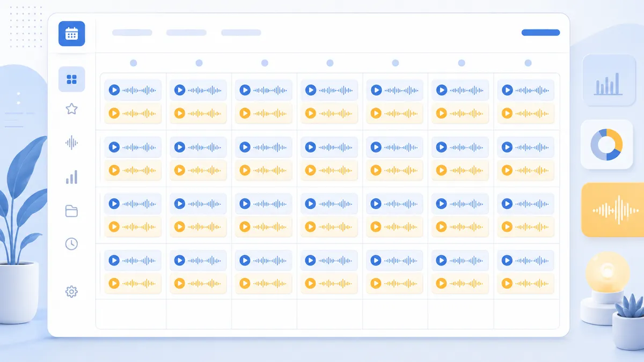Screen dimensions: 644x362
Task: Open history via the clock sidebar icon
Action: [71, 243]
